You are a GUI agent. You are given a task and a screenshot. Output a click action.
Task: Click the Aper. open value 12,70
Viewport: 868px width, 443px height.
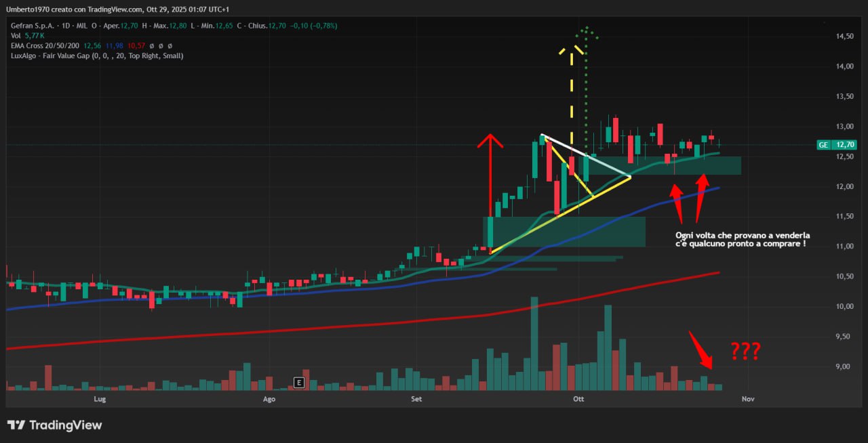click(x=129, y=26)
